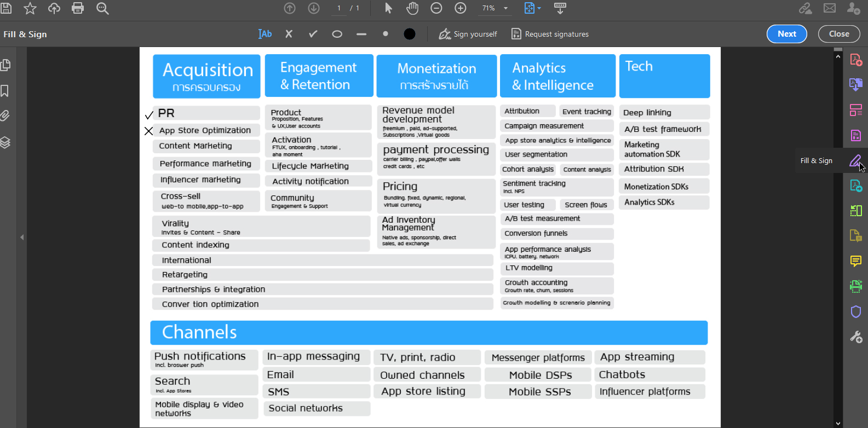Zoom out with the minus circle icon

click(x=436, y=8)
